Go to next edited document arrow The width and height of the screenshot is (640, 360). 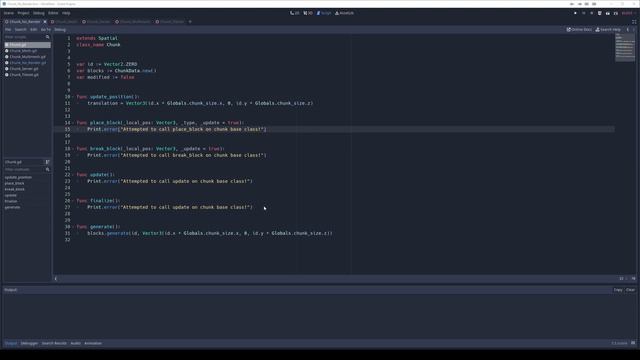634,29
